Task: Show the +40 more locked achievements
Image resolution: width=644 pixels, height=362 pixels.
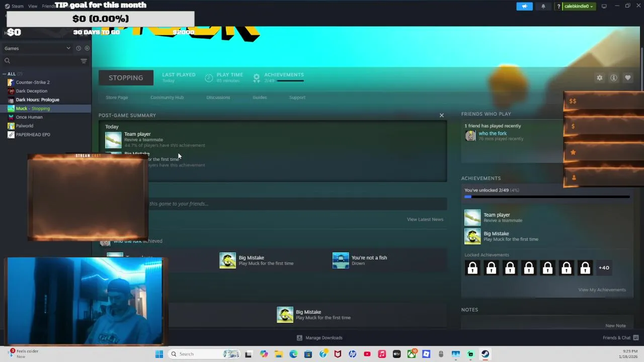Action: click(x=604, y=268)
